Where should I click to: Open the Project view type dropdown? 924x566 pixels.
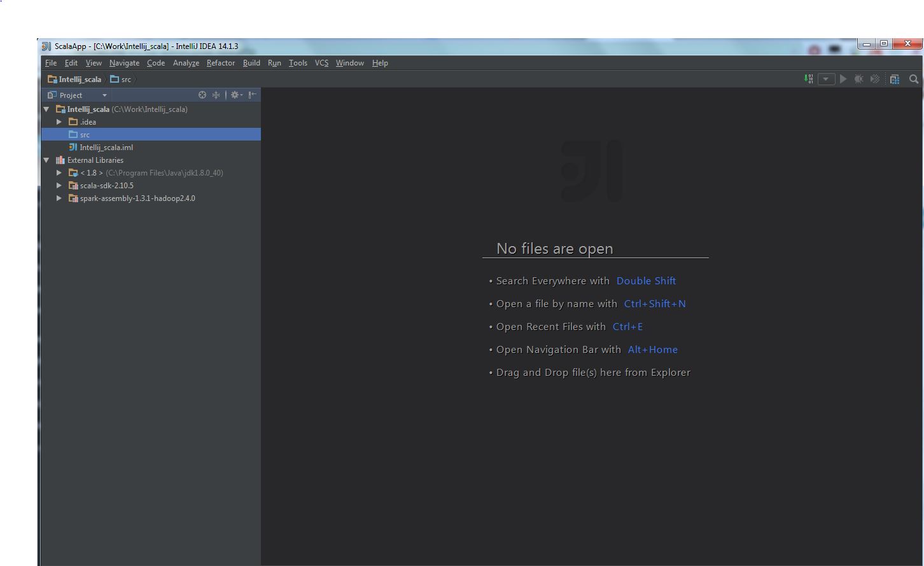tap(104, 95)
